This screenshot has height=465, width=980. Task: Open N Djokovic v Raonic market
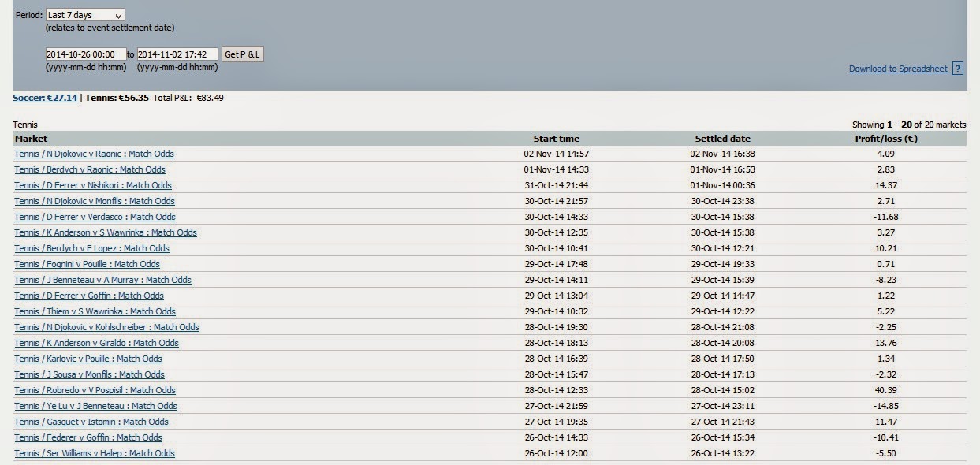coord(94,154)
